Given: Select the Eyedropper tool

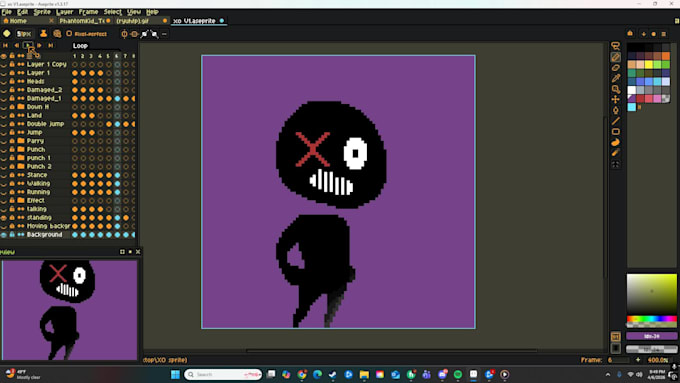Looking at the screenshot, I should click(615, 78).
